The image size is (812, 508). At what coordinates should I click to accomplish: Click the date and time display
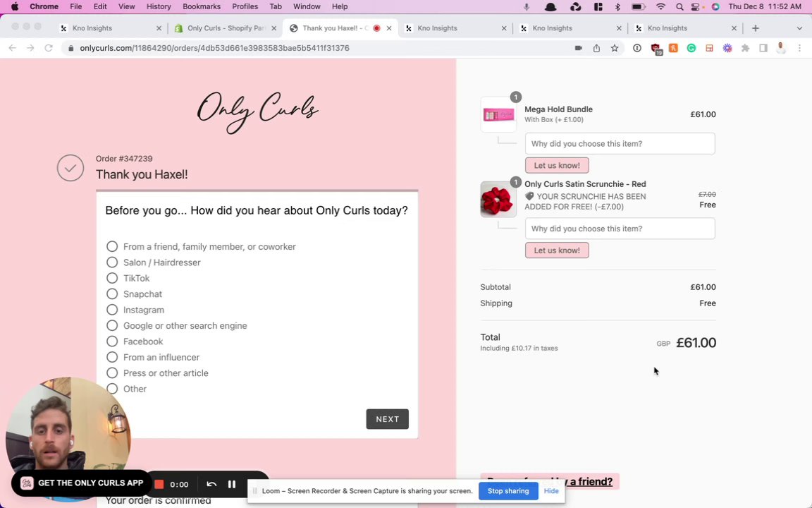pos(765,7)
